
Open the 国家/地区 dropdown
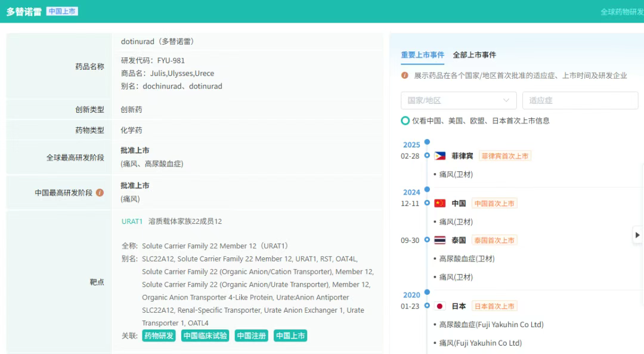pos(459,100)
